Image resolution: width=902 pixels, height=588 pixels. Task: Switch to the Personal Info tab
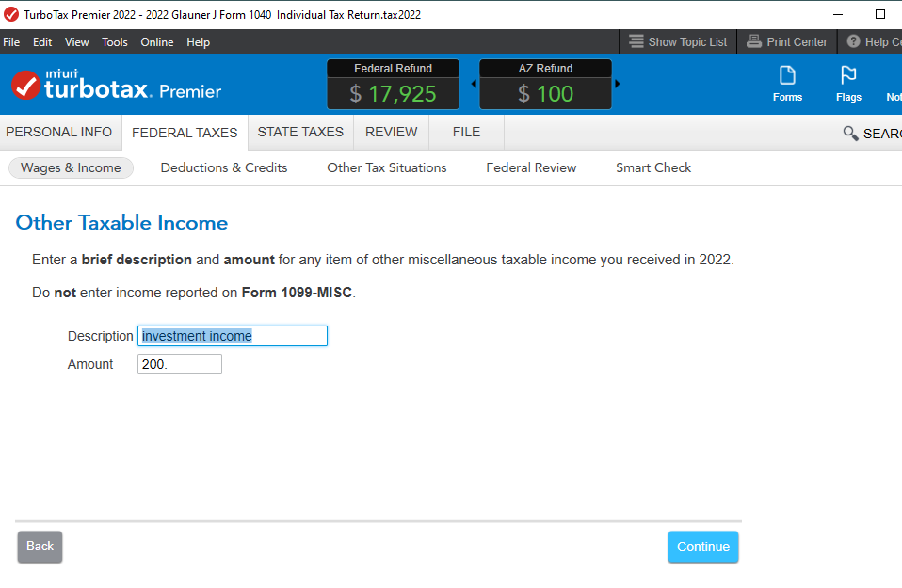coord(59,133)
